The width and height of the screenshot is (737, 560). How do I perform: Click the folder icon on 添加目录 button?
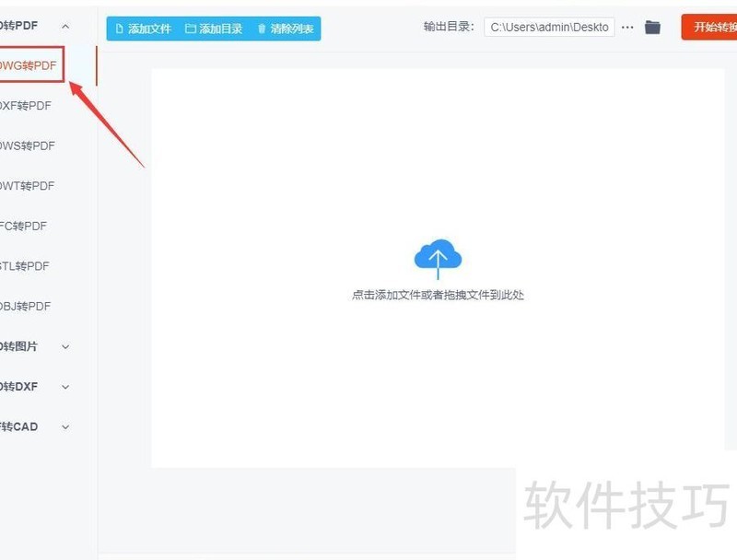point(190,28)
